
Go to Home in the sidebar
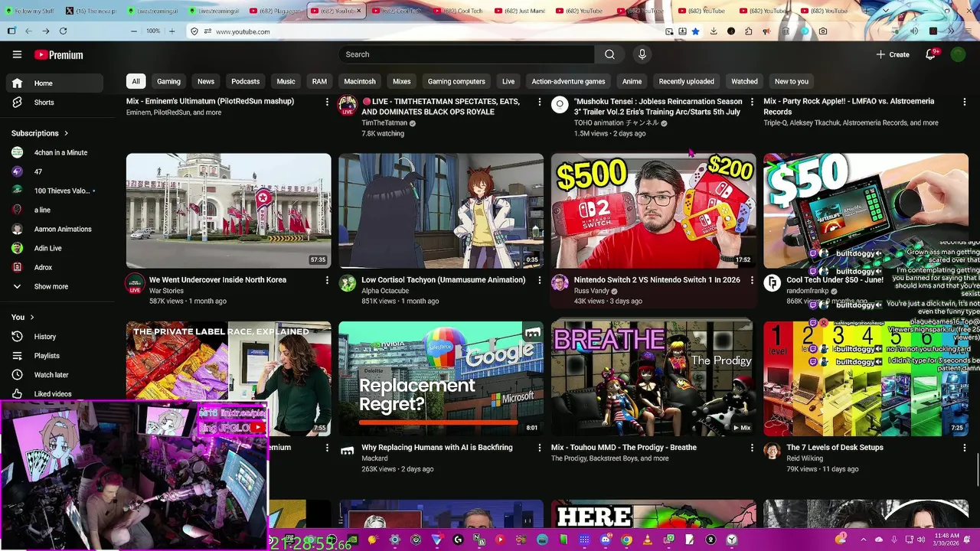point(54,83)
